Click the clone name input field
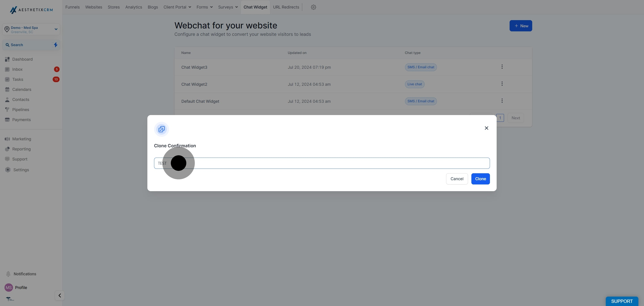The width and height of the screenshot is (644, 306). (322, 163)
